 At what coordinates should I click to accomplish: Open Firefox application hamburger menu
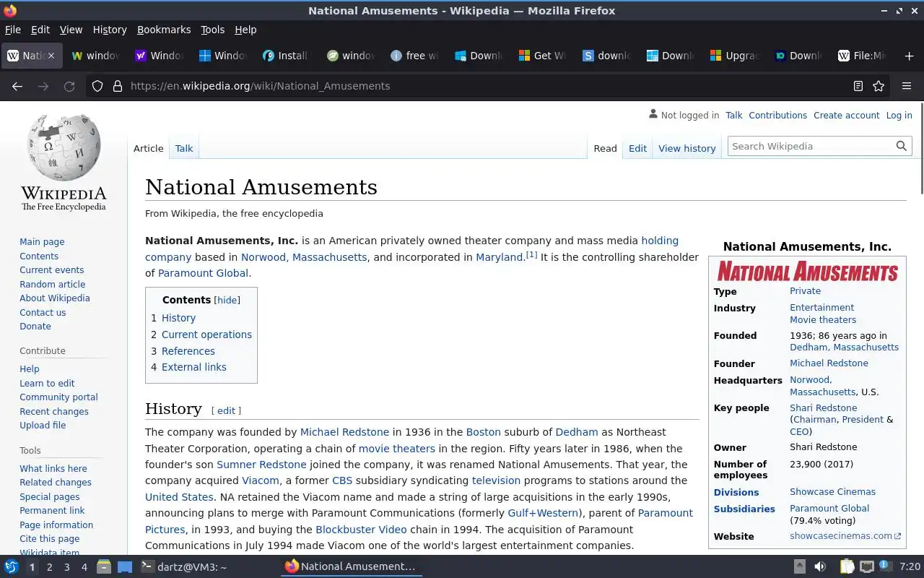(907, 86)
